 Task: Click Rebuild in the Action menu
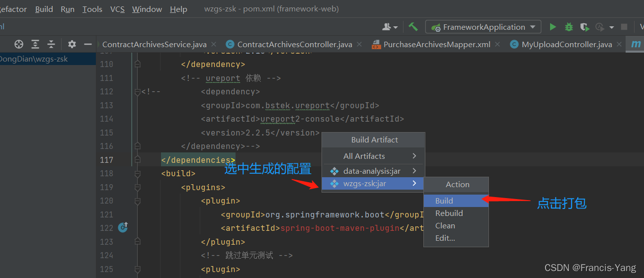coord(456,213)
